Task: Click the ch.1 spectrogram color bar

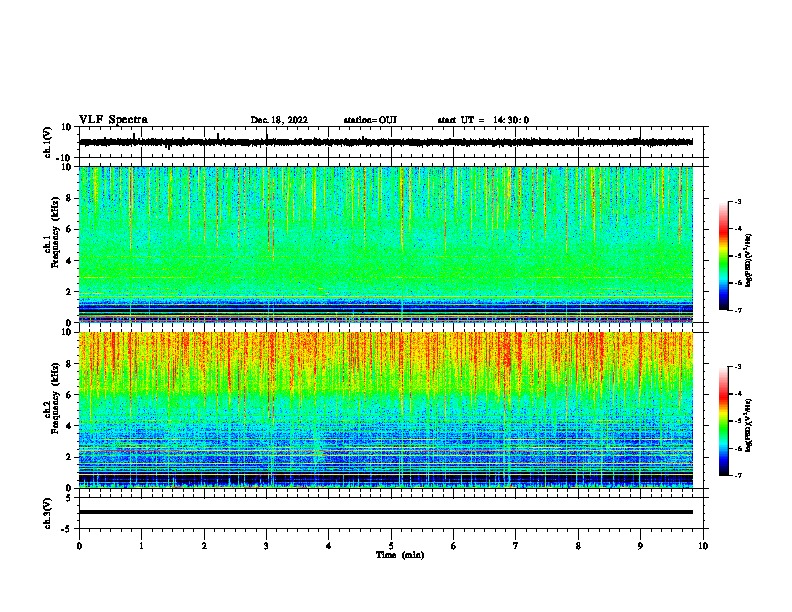Action: point(724,256)
